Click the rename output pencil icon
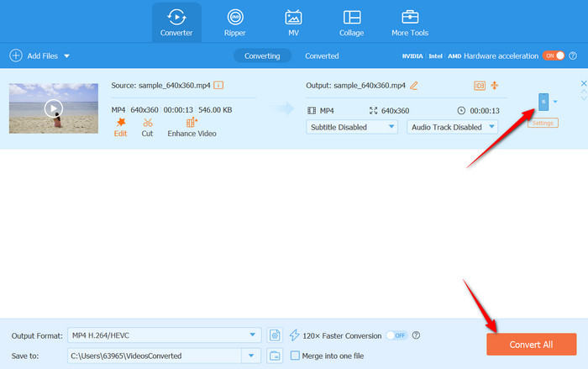This screenshot has height=369, width=588. coord(414,85)
